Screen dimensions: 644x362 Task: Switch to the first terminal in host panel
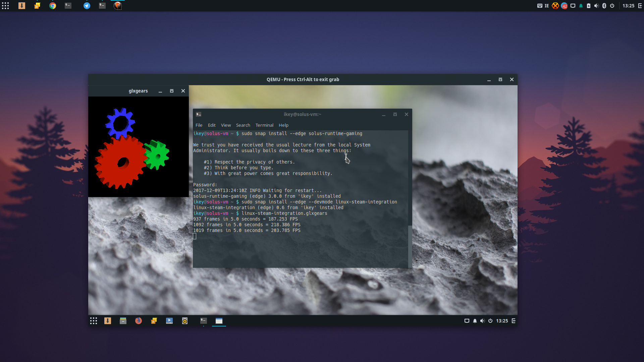tap(68, 6)
